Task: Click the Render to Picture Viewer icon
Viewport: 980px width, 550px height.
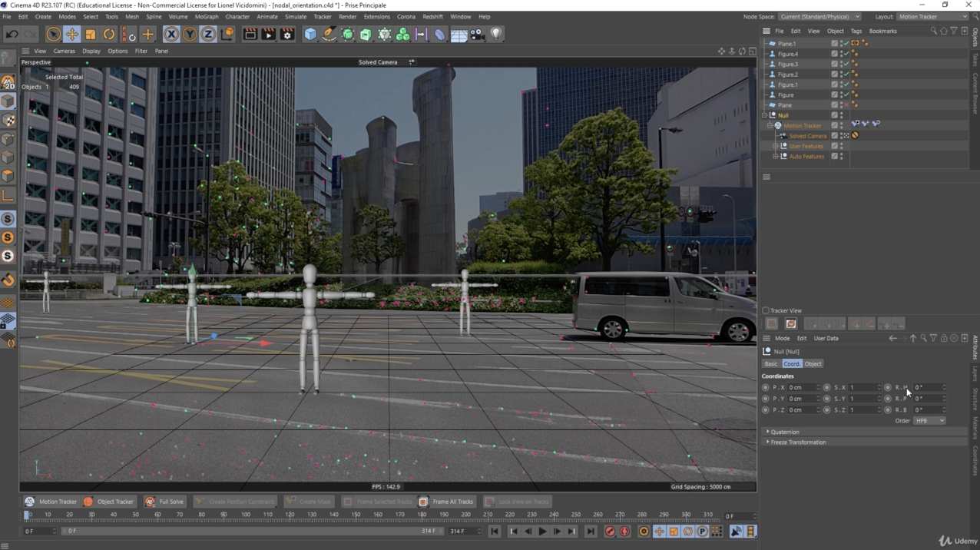Action: (x=268, y=34)
